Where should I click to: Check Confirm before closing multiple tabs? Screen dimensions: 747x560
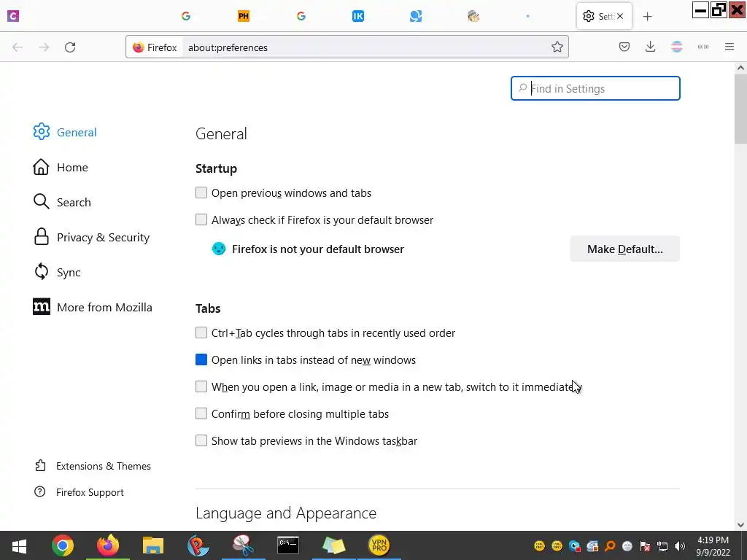[x=201, y=413]
